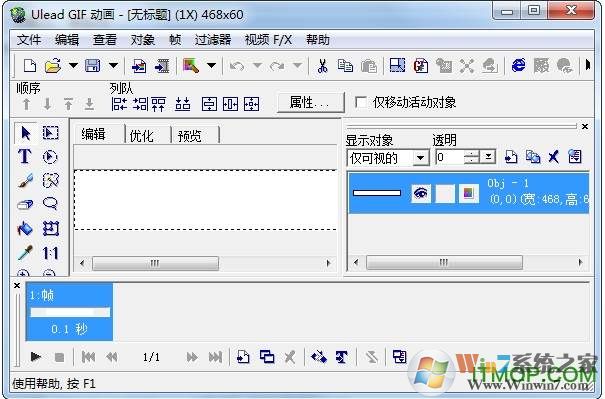Select the Magic wand tool

pos(51,180)
